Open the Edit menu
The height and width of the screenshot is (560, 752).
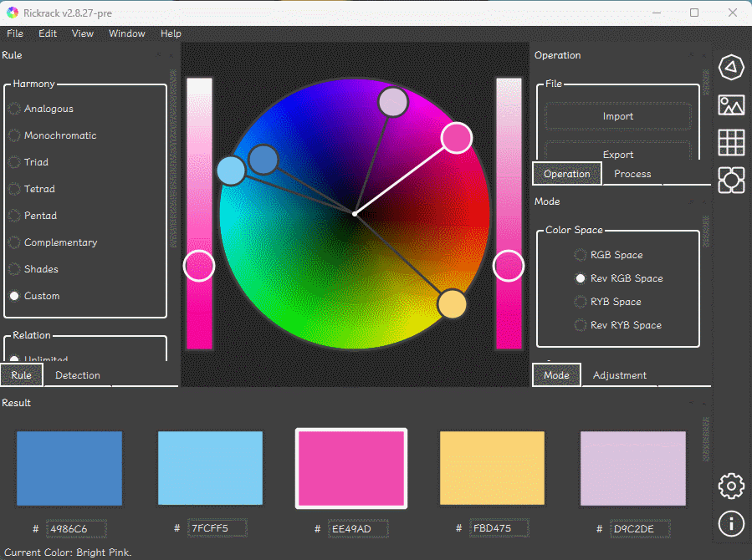click(48, 33)
